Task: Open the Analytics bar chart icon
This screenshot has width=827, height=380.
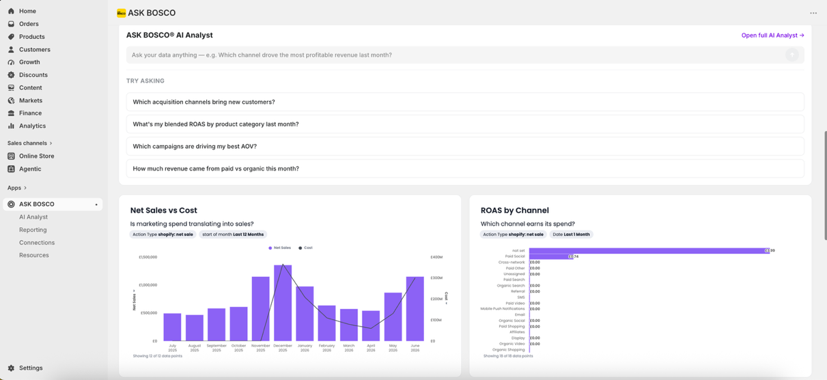Action: (11, 126)
